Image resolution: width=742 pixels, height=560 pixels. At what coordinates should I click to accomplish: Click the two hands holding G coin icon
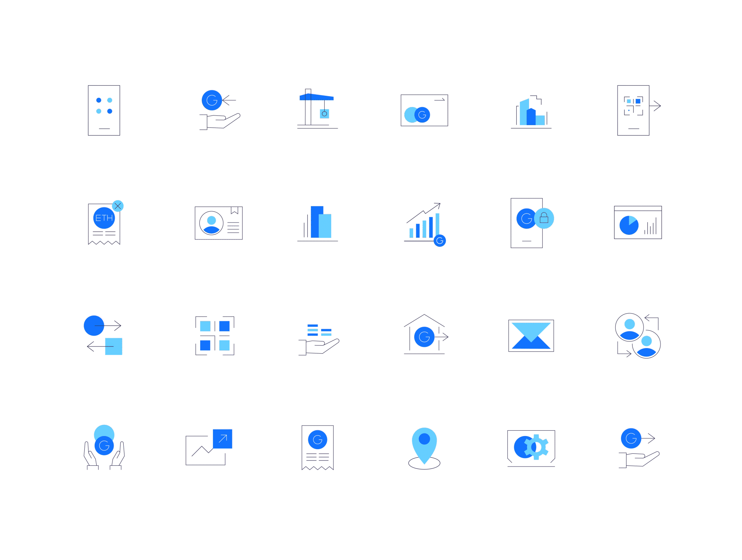point(104,447)
